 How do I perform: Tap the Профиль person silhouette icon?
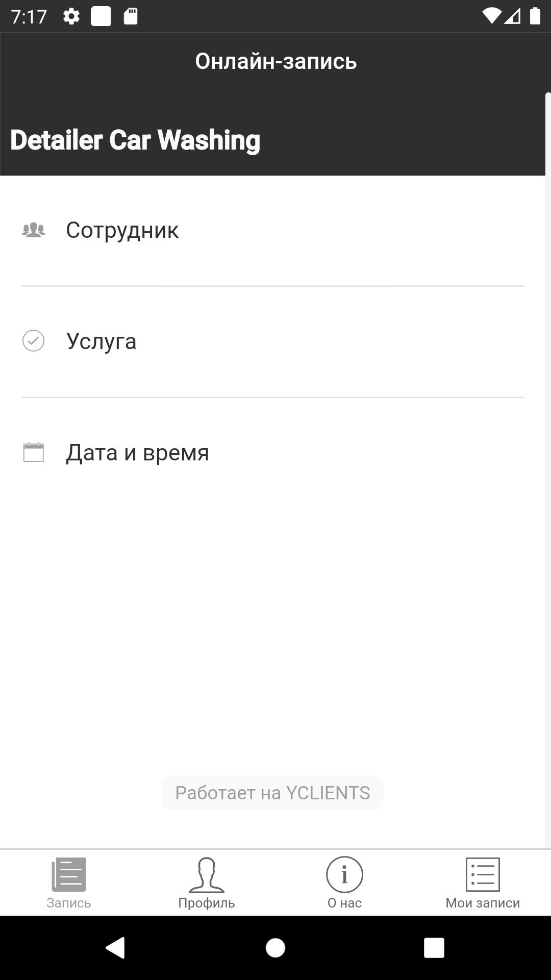pyautogui.click(x=207, y=874)
